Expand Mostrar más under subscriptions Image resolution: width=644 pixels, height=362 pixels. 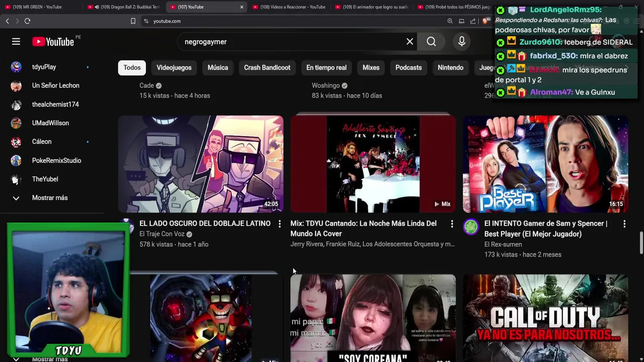pyautogui.click(x=50, y=198)
